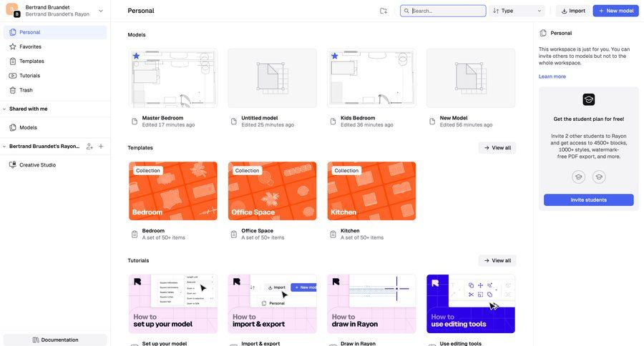Open the account switcher chevron at top left
The image size is (644, 346).
(101, 11)
